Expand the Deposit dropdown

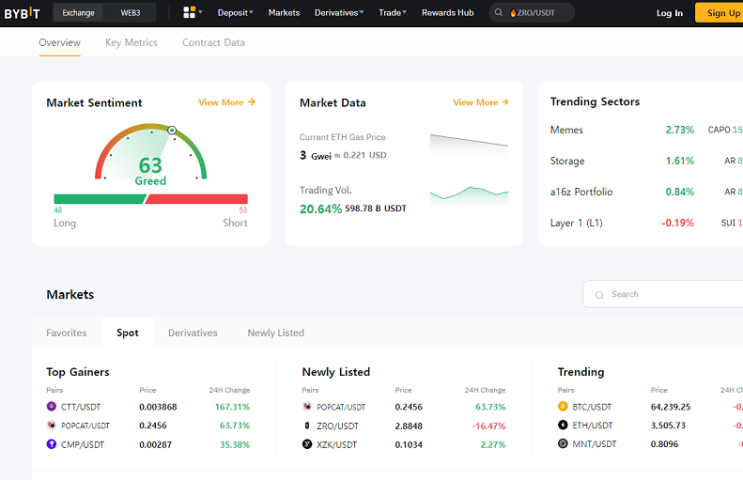[236, 13]
